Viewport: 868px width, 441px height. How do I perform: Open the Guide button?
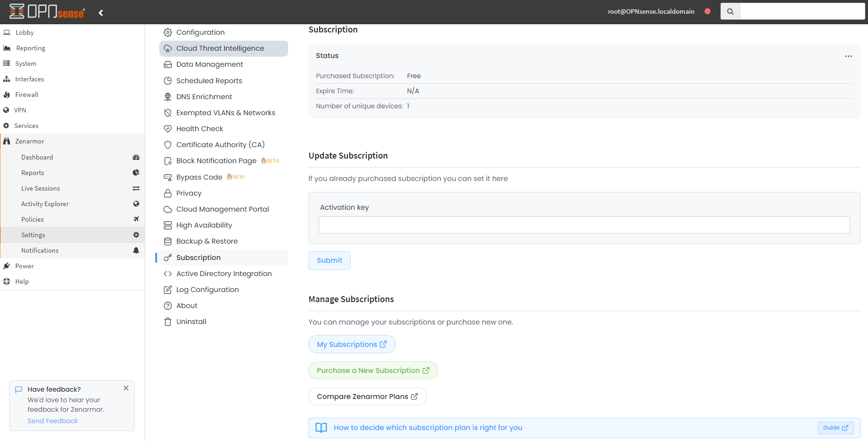tap(836, 428)
